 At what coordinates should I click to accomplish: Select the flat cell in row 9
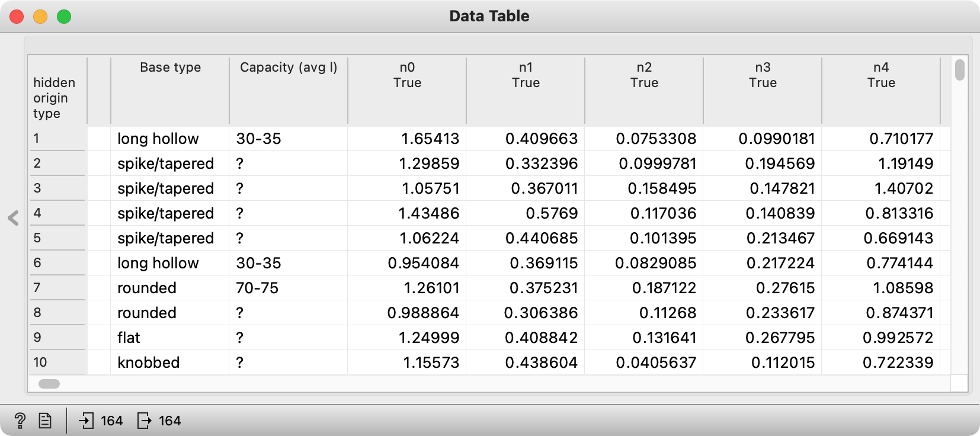point(169,338)
